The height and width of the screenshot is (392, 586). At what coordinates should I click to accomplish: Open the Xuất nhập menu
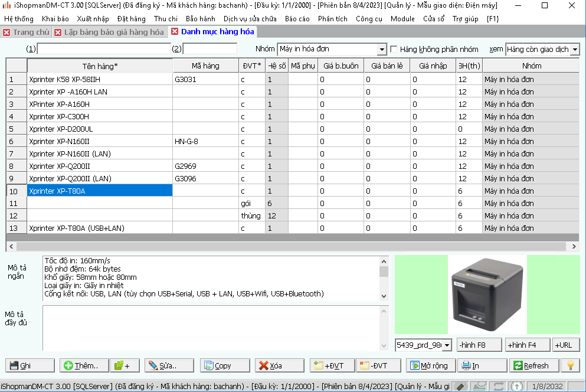pyautogui.click(x=93, y=19)
